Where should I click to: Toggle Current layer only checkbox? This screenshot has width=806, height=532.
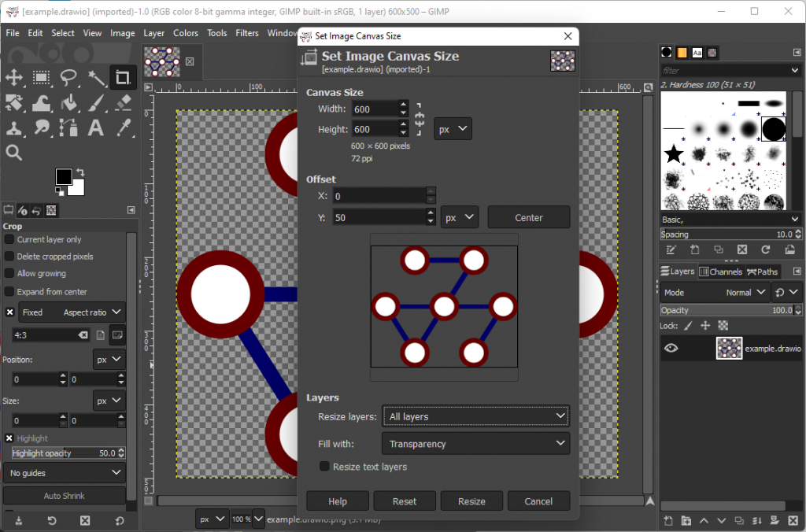(x=9, y=239)
